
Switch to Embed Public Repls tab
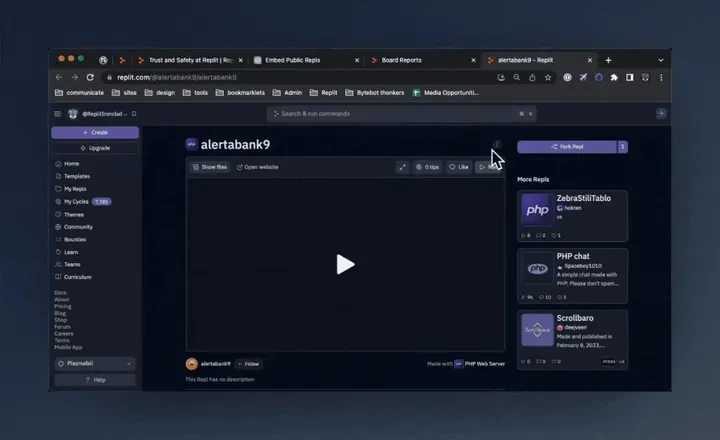point(307,60)
